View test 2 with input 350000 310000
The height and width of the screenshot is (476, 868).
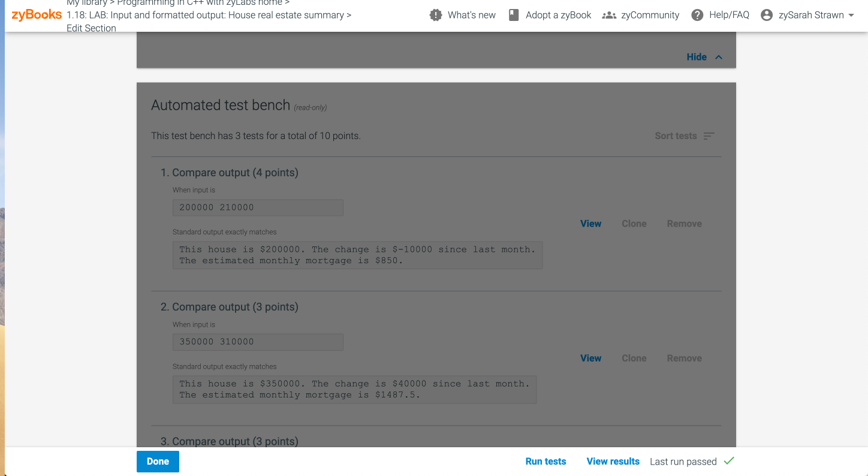(590, 358)
